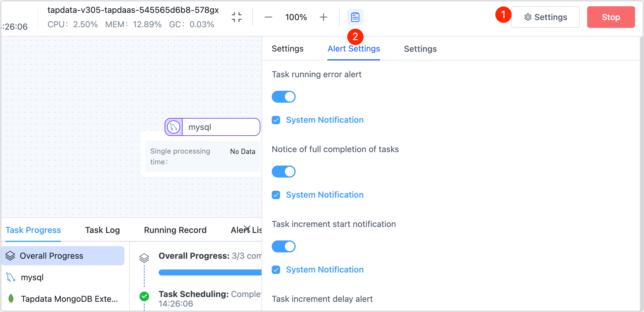Click the green checkmark next to Task Scheduling
Screen dimensions: 644x312
144,296
